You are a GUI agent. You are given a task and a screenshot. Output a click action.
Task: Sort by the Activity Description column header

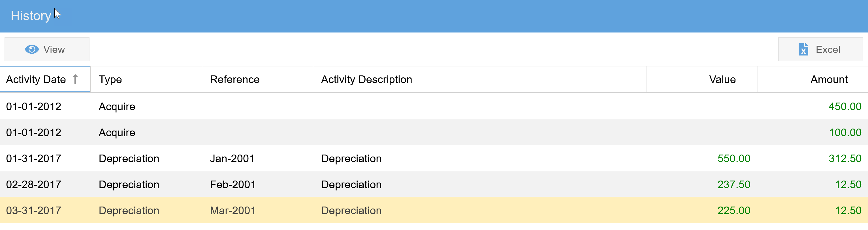pyautogui.click(x=366, y=79)
